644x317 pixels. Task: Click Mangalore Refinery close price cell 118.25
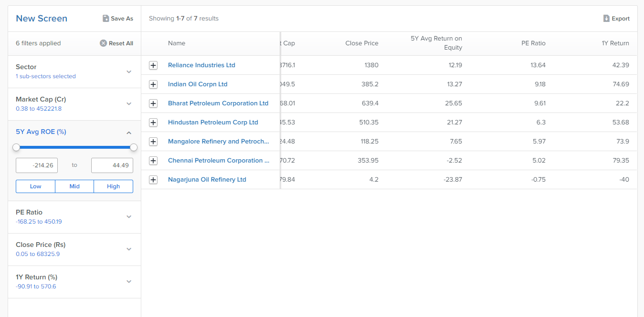[369, 142]
